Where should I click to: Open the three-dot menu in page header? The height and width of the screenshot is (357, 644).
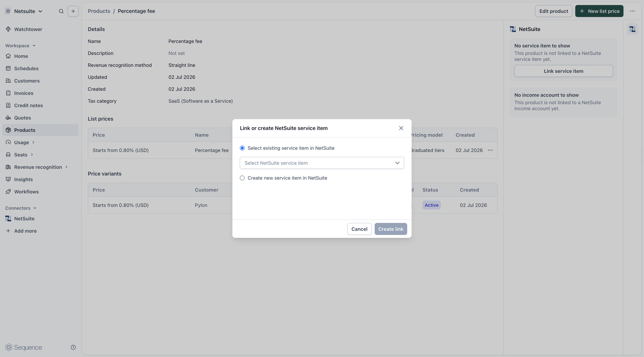coord(632,11)
